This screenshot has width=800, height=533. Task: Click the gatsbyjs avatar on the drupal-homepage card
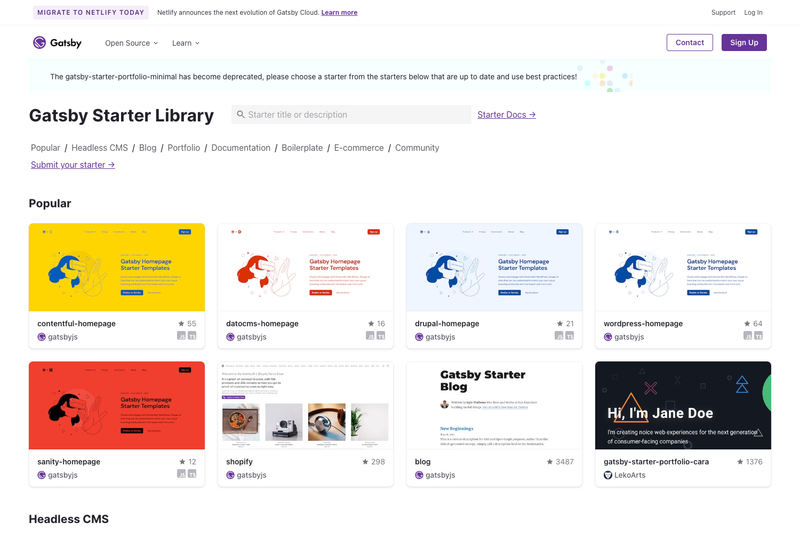click(419, 337)
